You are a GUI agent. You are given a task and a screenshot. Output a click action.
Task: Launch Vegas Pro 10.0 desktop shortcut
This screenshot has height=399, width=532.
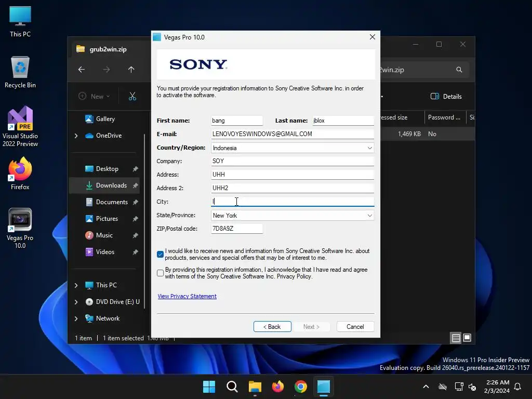tap(20, 229)
